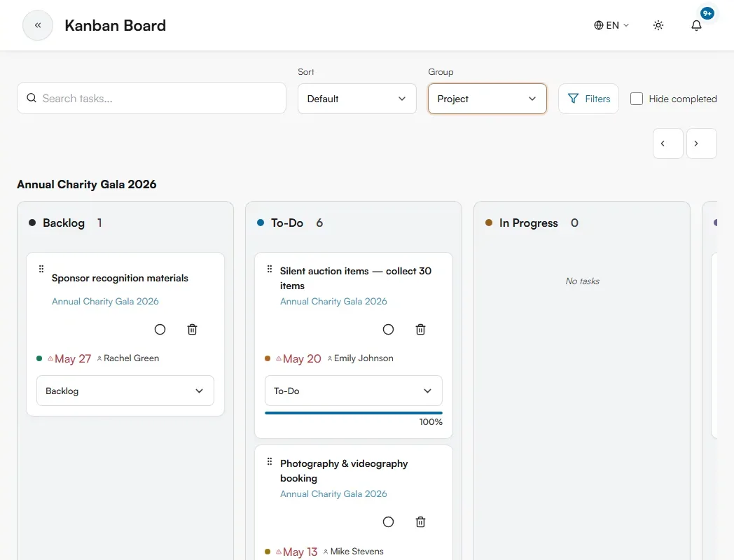Open To-Do status dropdown on Silent auction card

pyautogui.click(x=354, y=391)
